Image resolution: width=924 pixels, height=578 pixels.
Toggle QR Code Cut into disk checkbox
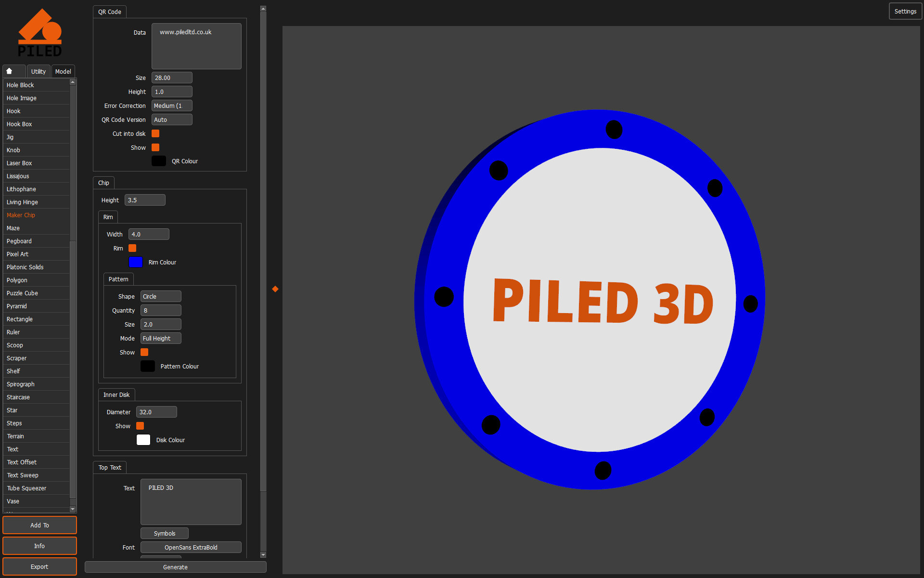click(x=155, y=133)
